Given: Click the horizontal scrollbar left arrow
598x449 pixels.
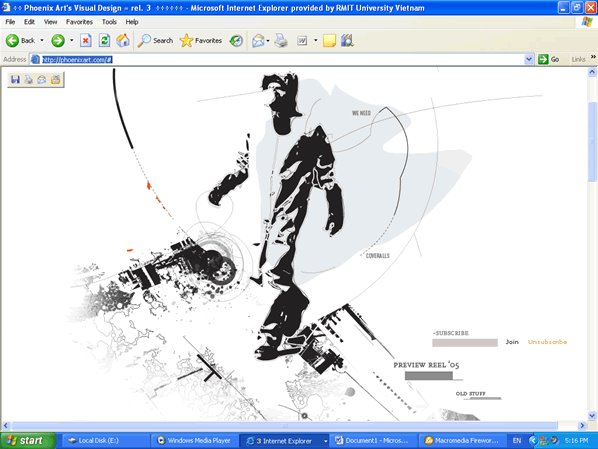Looking at the screenshot, I should 5,425.
